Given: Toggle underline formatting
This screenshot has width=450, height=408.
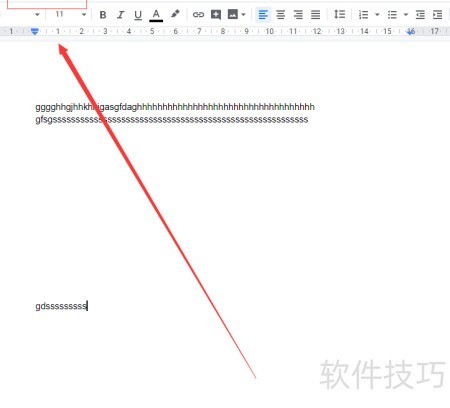Looking at the screenshot, I should pyautogui.click(x=138, y=15).
